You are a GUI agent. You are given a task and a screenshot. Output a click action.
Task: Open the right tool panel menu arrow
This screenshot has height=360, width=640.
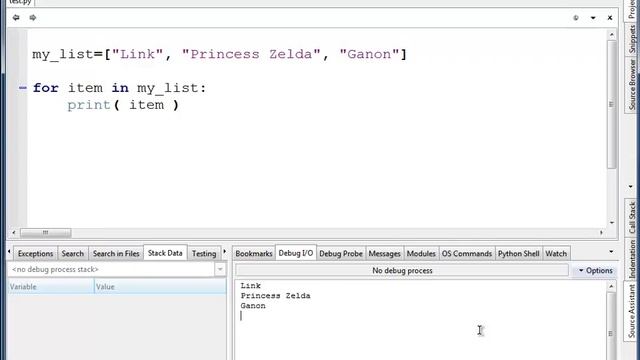click(x=611, y=252)
